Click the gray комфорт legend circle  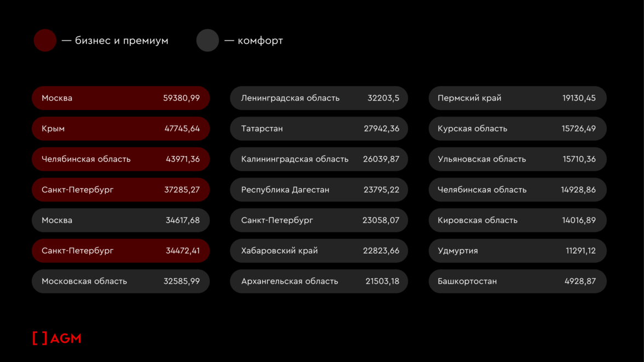208,41
